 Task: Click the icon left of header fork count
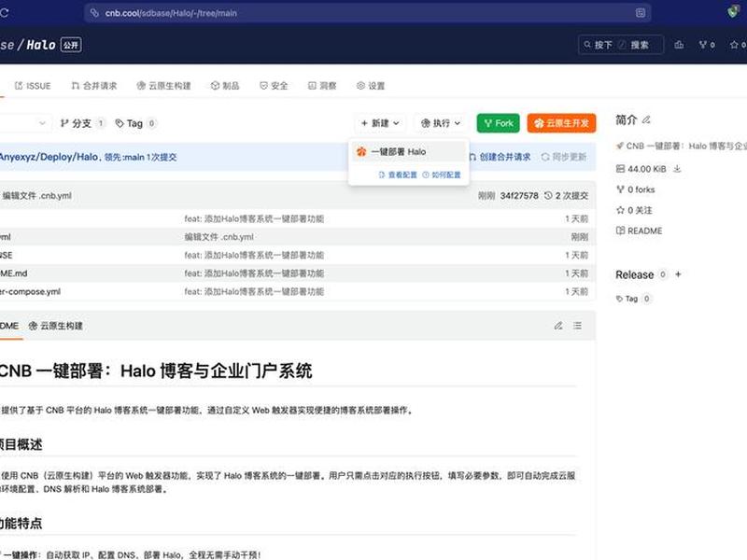679,45
